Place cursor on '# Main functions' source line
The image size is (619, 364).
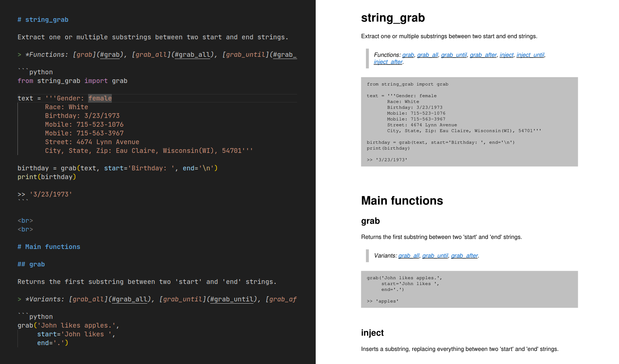tap(49, 247)
